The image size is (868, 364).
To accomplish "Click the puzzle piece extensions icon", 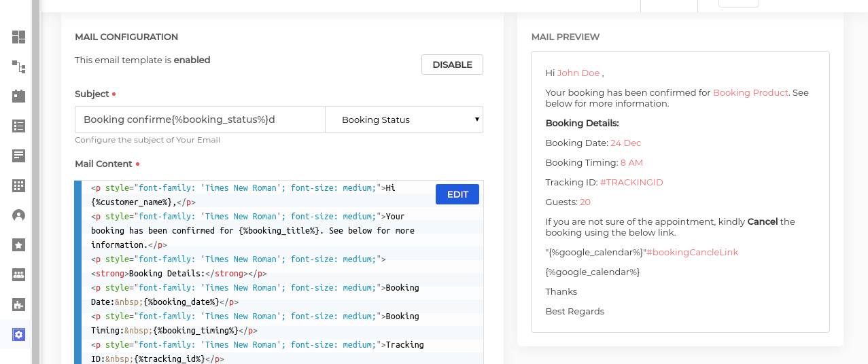I will 18,305.
